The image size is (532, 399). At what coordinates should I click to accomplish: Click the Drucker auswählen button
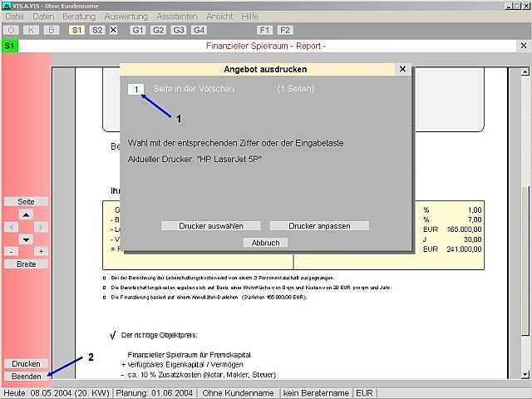click(x=211, y=226)
